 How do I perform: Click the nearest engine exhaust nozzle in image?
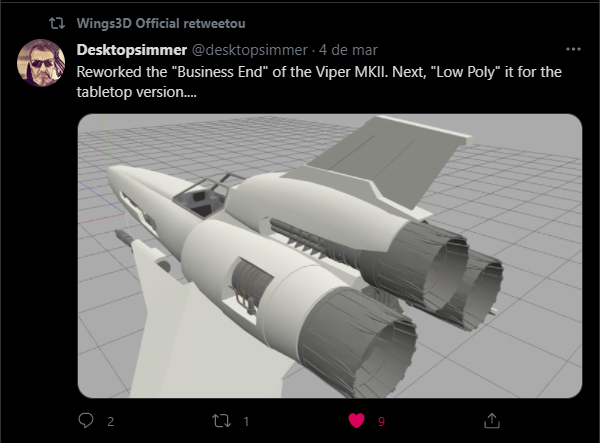[x=360, y=344]
